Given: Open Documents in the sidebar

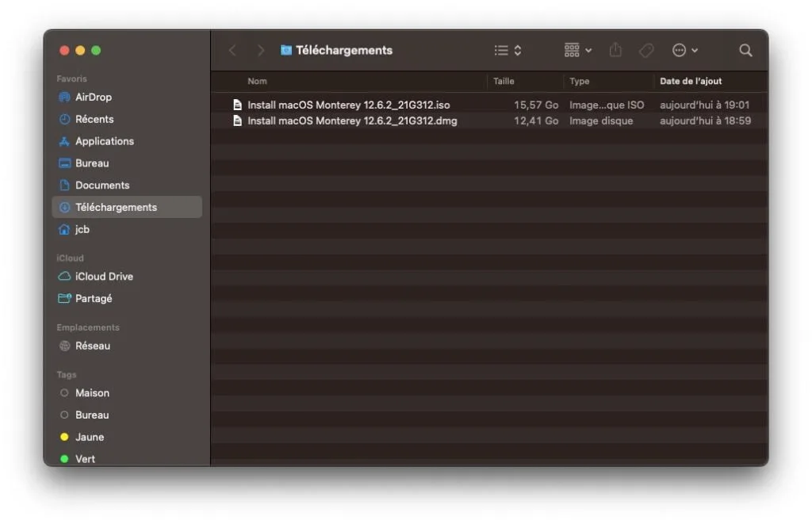Looking at the screenshot, I should coord(127,185).
